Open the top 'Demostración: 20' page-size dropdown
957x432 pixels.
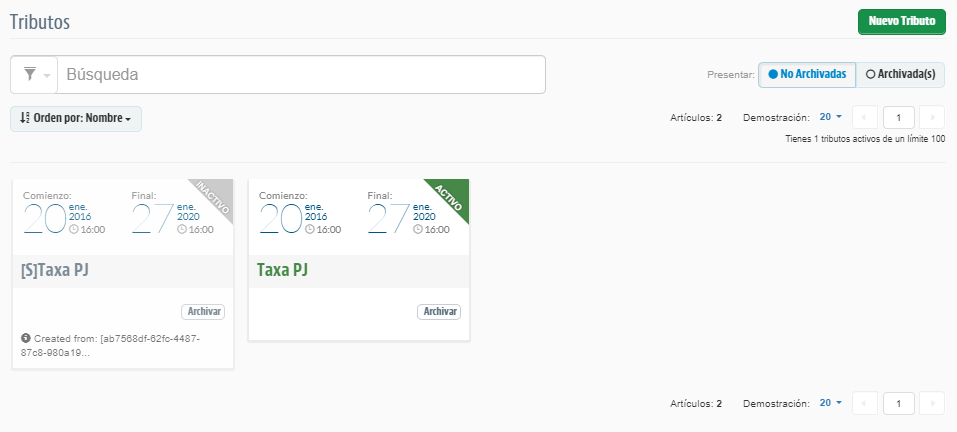point(830,117)
